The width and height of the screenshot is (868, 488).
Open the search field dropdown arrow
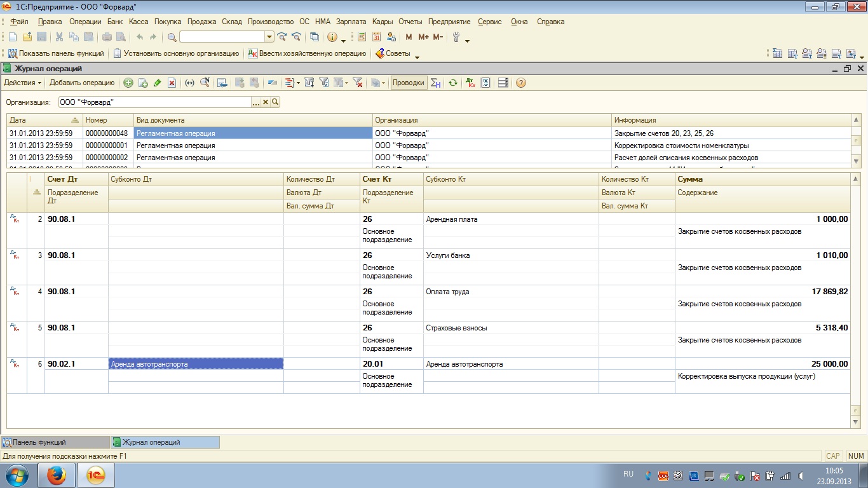(269, 37)
